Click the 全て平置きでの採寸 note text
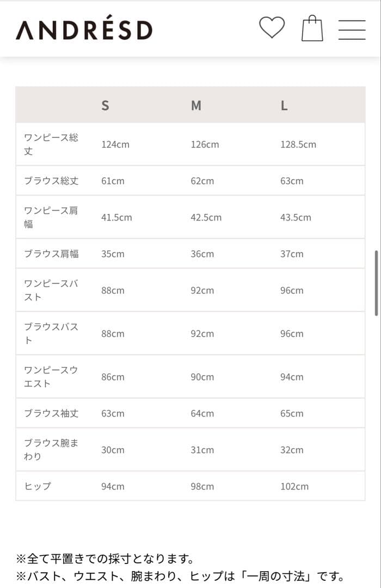Viewport: 381px width, 588px height. [105, 559]
